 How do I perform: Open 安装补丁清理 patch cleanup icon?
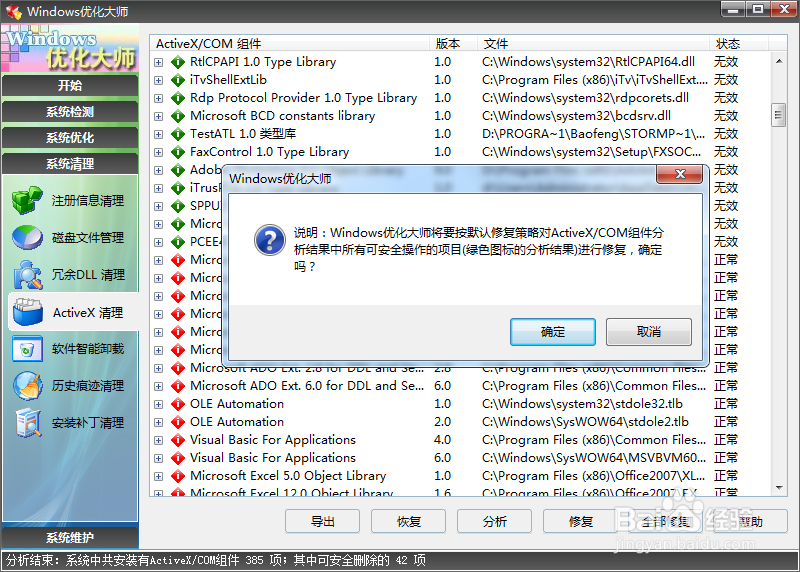pos(28,423)
